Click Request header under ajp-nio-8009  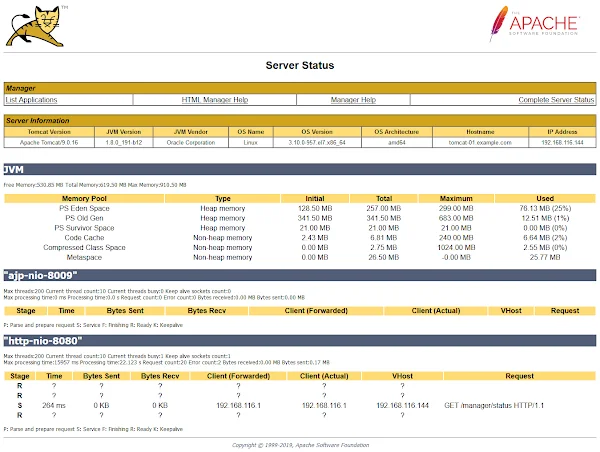pos(565,311)
